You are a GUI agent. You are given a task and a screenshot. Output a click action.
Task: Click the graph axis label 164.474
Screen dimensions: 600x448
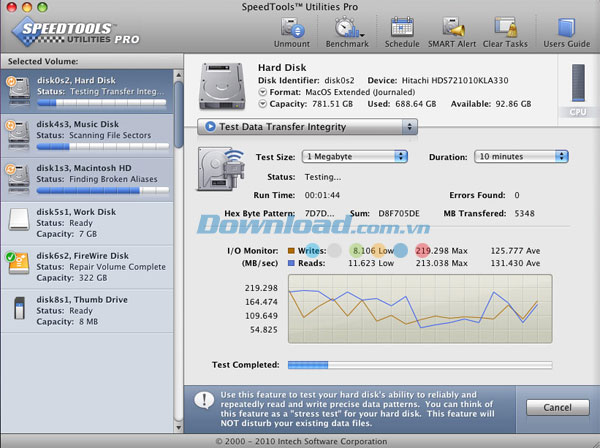pyautogui.click(x=261, y=302)
